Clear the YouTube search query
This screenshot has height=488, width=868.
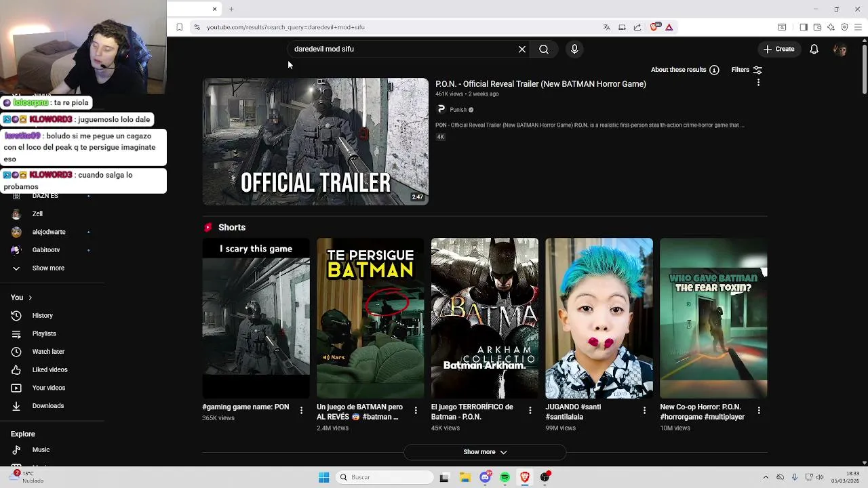522,49
